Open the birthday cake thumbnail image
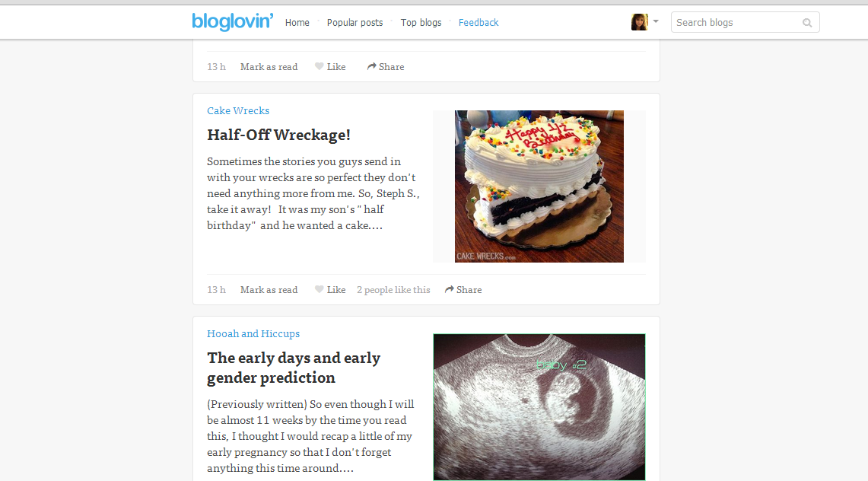Viewport: 868px width, 481px height. 539,186
